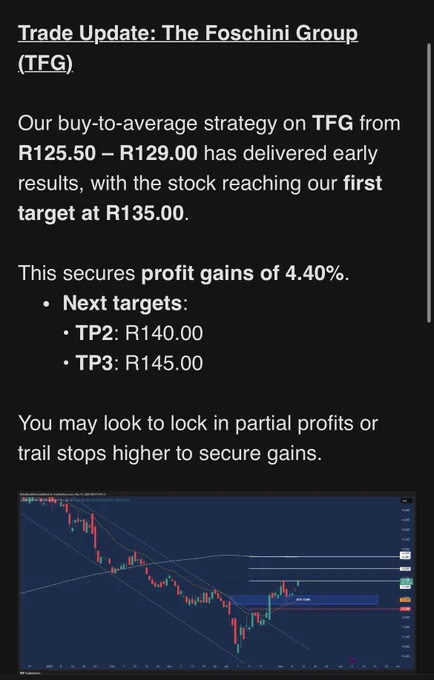Image resolution: width=434 pixels, height=680 pixels.
Task: Click the vertical scrollbar on the right edge
Action: pos(430,182)
